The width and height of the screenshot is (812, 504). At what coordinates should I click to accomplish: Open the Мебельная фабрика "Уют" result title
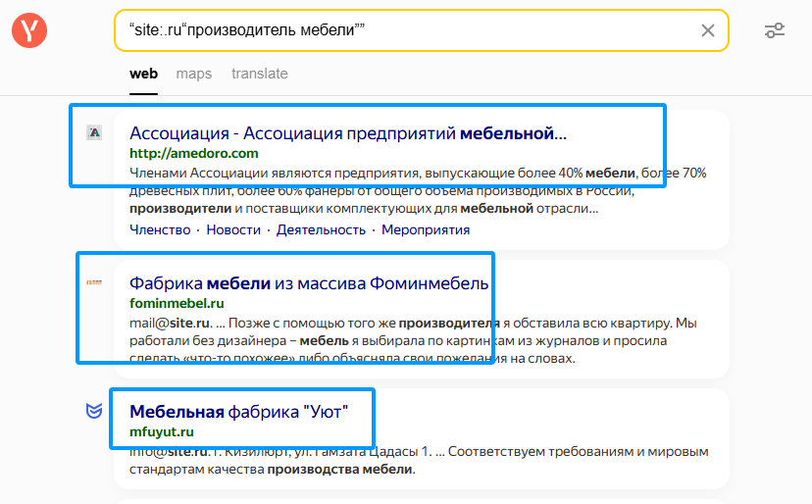pyautogui.click(x=238, y=412)
